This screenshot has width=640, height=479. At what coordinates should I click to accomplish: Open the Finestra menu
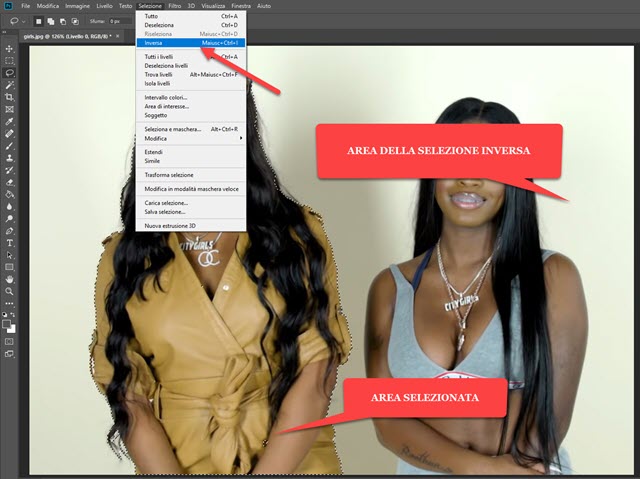click(241, 6)
